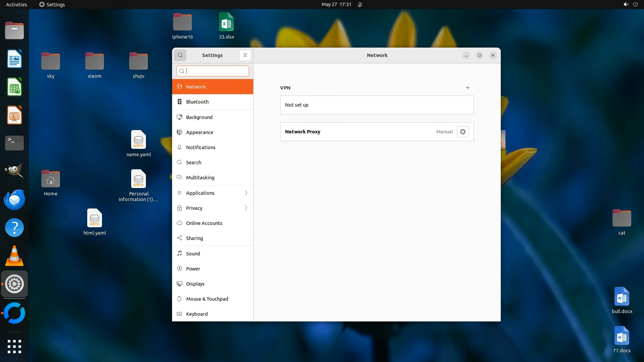Toggle the Settings search button

[180, 55]
